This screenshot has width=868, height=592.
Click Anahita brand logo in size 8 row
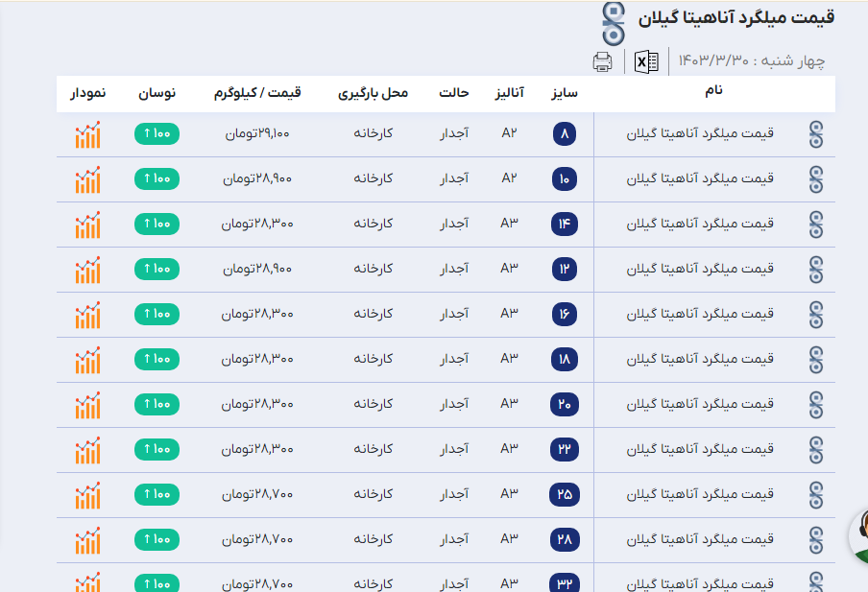click(x=816, y=134)
